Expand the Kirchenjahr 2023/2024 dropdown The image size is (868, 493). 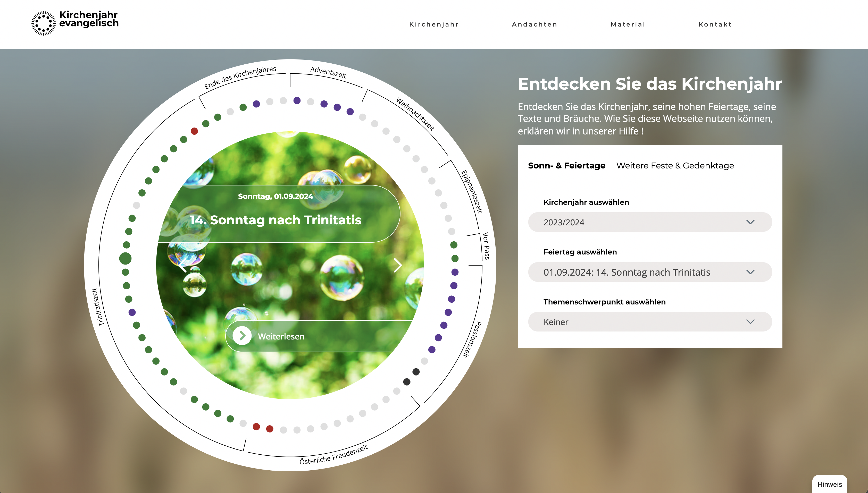[x=650, y=222]
